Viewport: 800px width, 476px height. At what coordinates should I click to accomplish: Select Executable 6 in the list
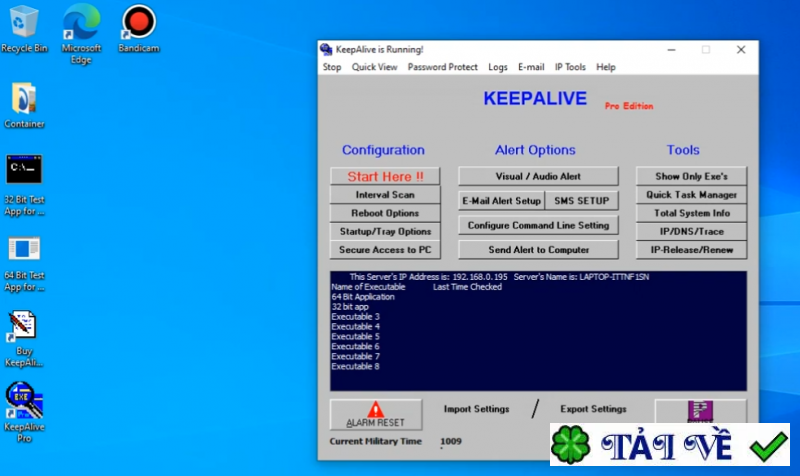[x=356, y=346]
